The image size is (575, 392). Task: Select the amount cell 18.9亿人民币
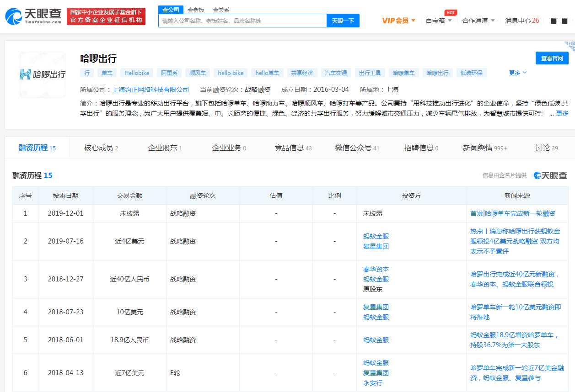[x=129, y=340]
